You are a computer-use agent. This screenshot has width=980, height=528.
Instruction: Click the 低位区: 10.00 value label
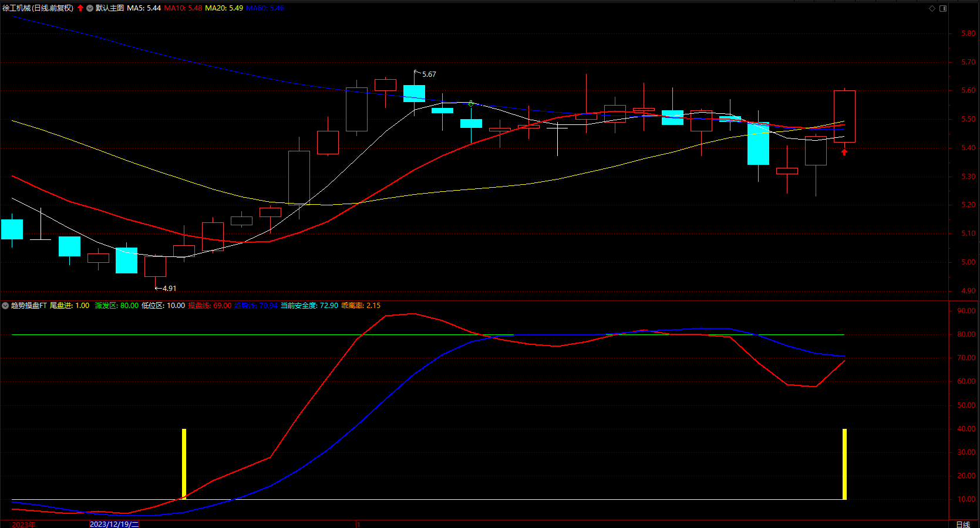click(163, 306)
